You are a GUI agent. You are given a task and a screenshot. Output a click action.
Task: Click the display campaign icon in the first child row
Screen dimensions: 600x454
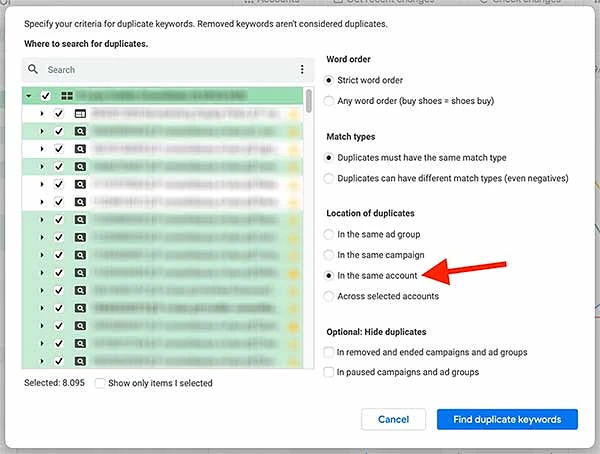[x=80, y=114]
